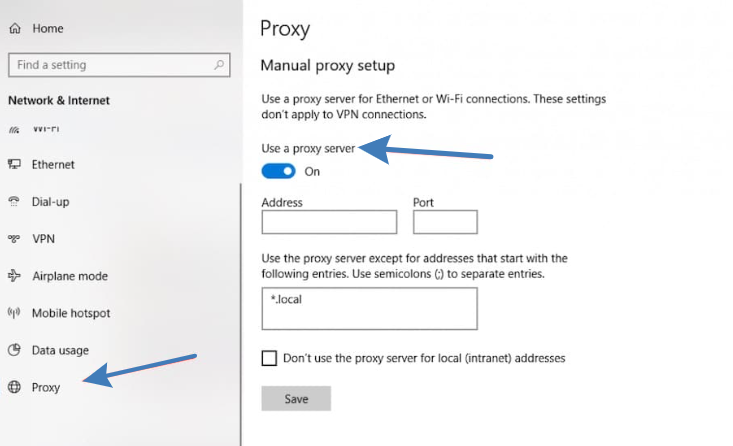733x446 pixels.
Task: Select Mobile hotspot in the sidebar
Action: 70,313
